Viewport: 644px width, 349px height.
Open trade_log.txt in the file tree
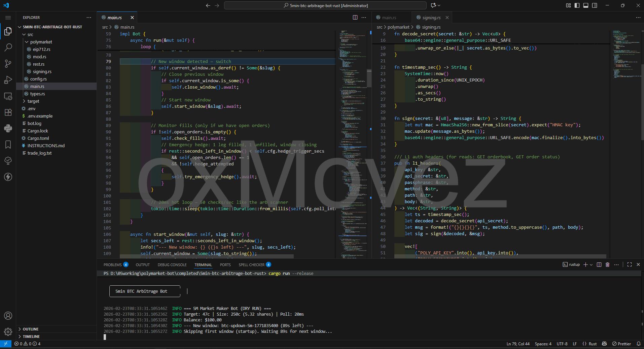coord(39,153)
